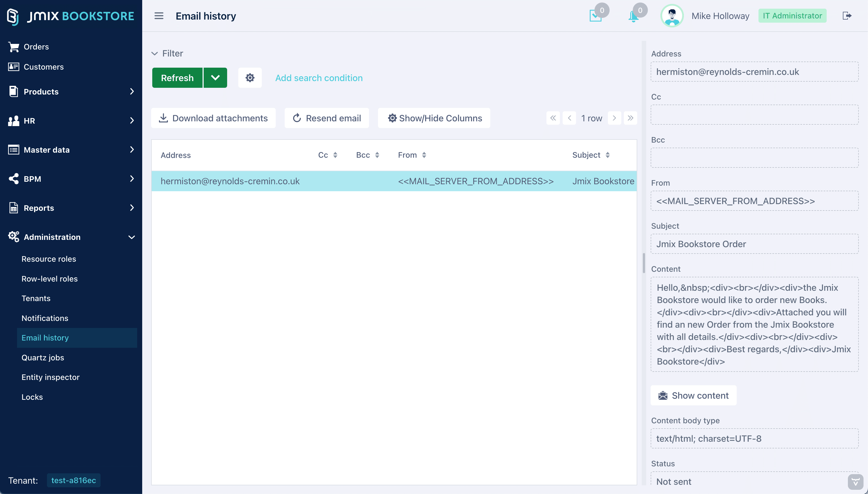868x494 pixels.
Task: Click the Master data list icon
Action: (x=14, y=150)
